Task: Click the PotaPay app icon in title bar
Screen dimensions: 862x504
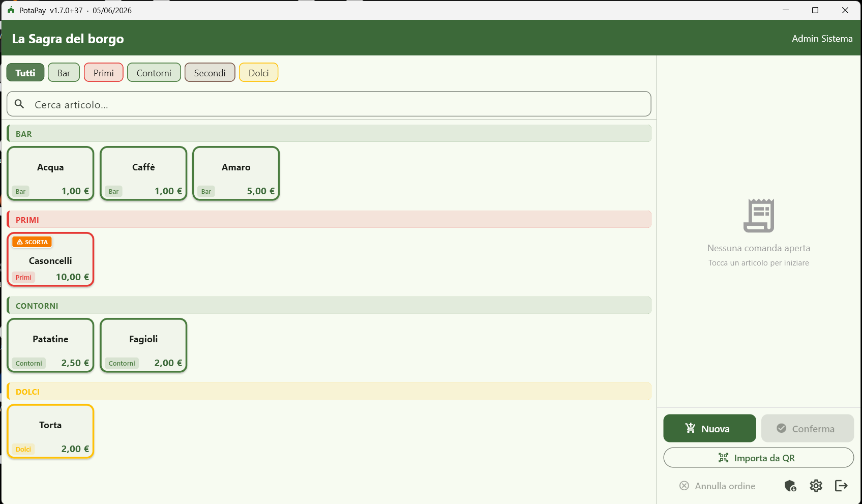Action: click(x=11, y=10)
